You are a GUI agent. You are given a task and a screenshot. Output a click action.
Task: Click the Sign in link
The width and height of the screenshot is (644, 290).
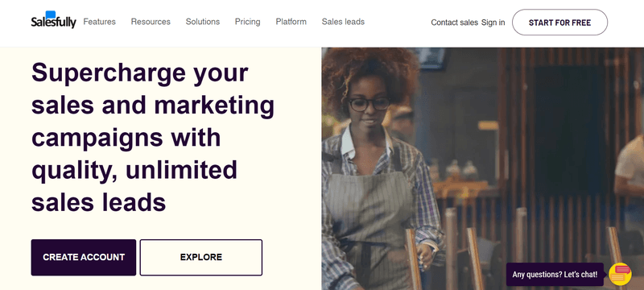click(x=493, y=23)
